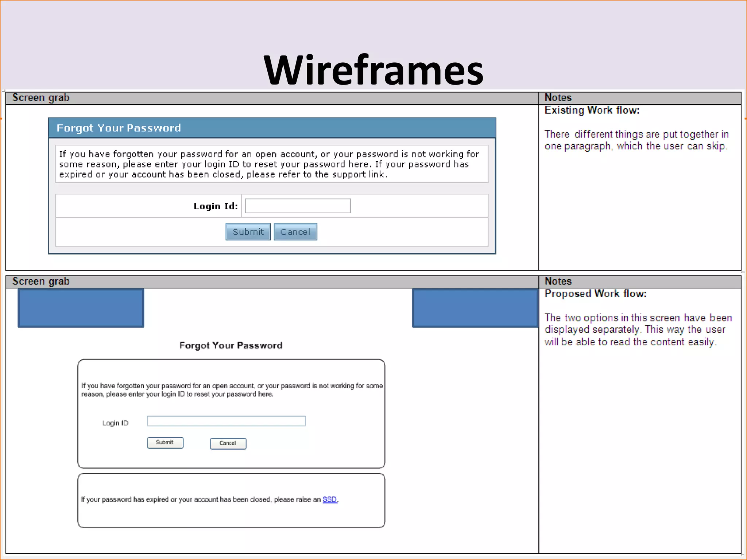The image size is (747, 560).
Task: Select the right blue rectangle shape
Action: point(475,308)
